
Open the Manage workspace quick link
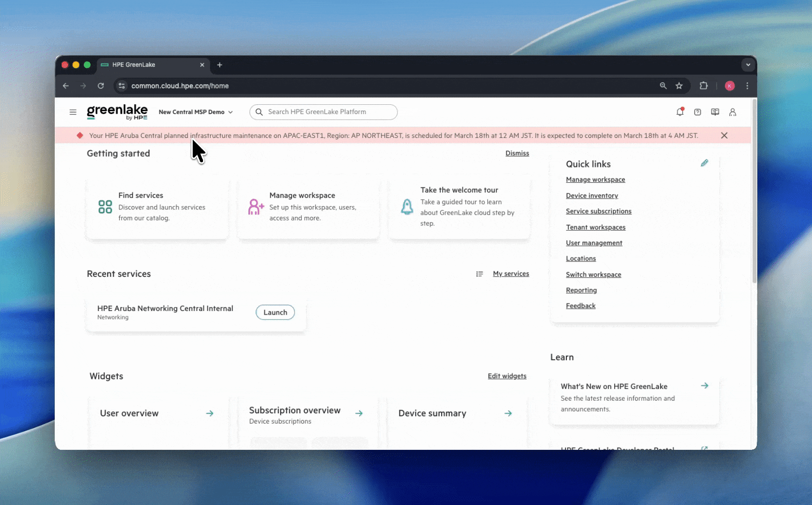click(x=595, y=179)
